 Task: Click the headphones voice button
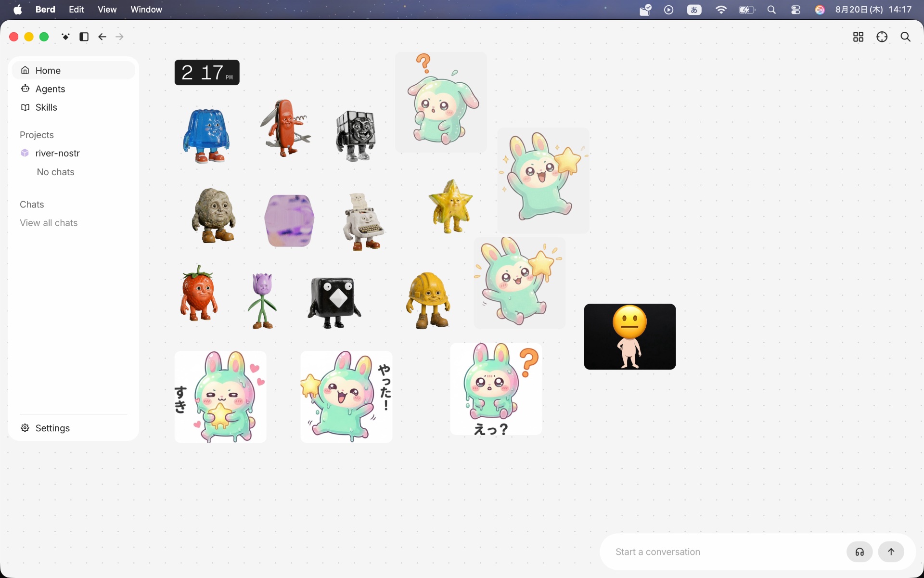[x=860, y=552]
